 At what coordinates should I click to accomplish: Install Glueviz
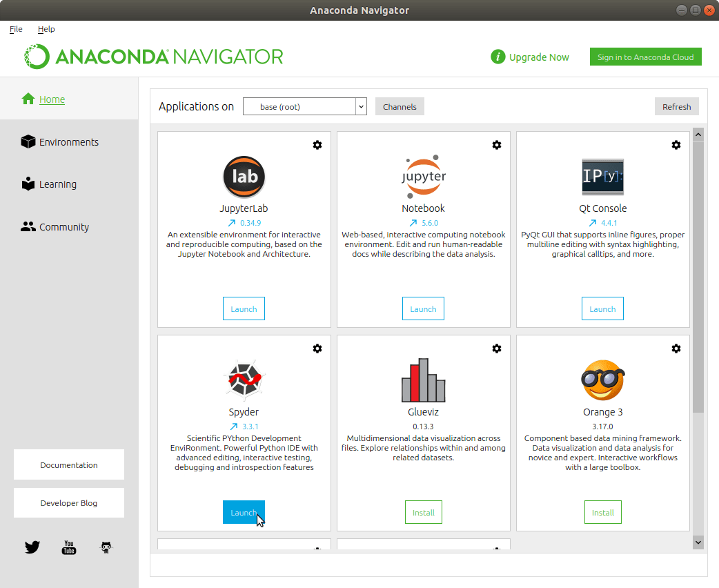pos(424,512)
